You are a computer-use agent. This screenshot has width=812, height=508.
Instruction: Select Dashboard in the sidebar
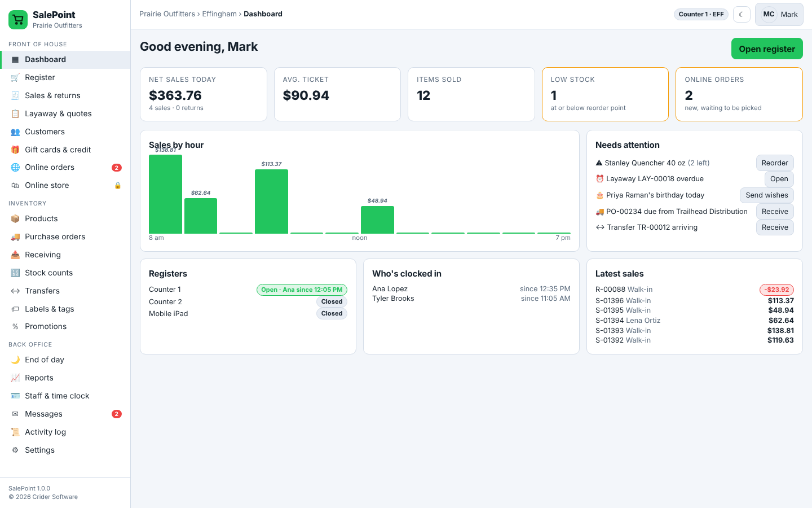point(65,60)
